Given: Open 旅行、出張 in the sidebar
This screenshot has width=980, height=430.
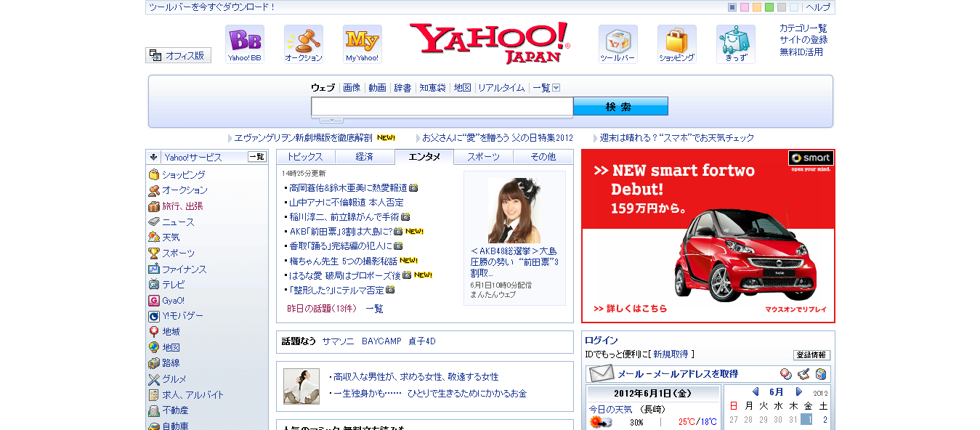Looking at the screenshot, I should (x=182, y=206).
